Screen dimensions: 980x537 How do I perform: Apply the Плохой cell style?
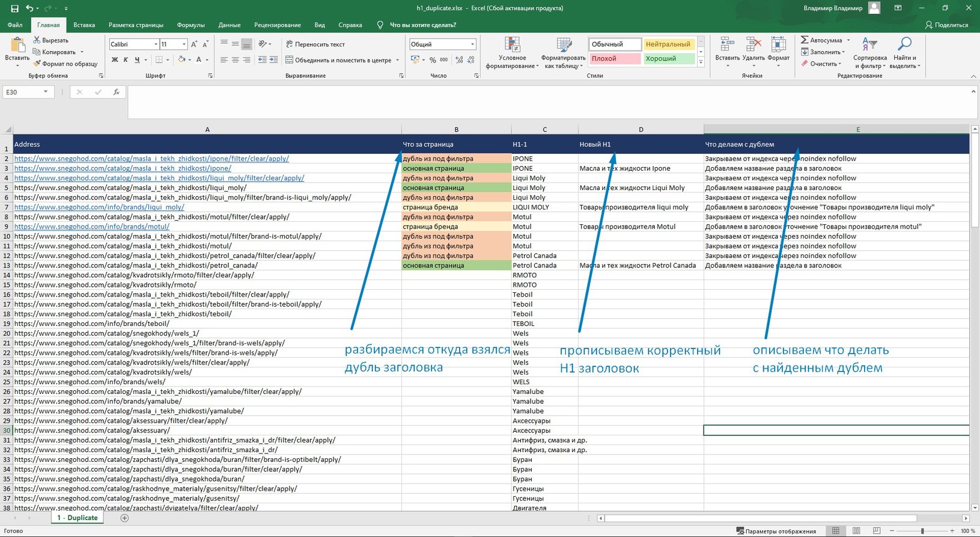(615, 58)
